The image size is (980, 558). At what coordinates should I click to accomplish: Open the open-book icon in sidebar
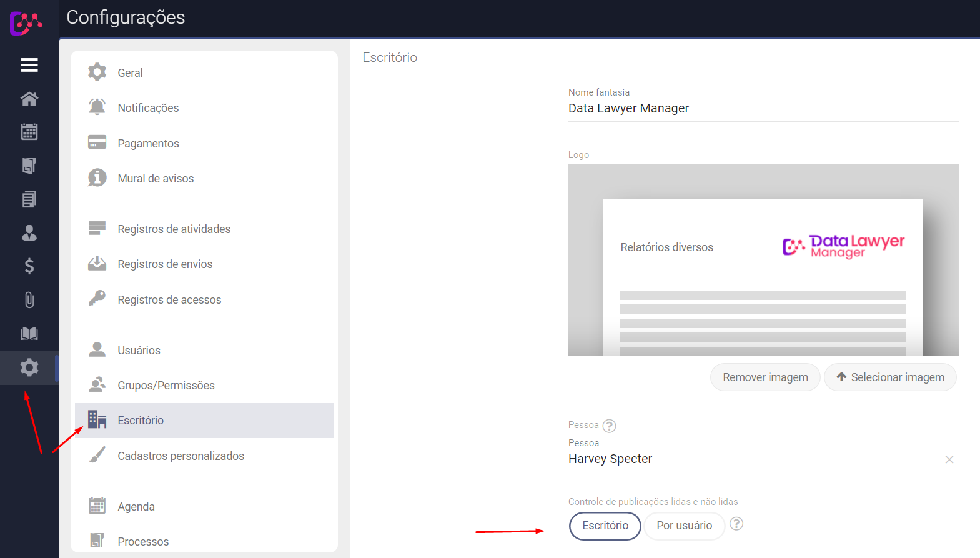29,334
